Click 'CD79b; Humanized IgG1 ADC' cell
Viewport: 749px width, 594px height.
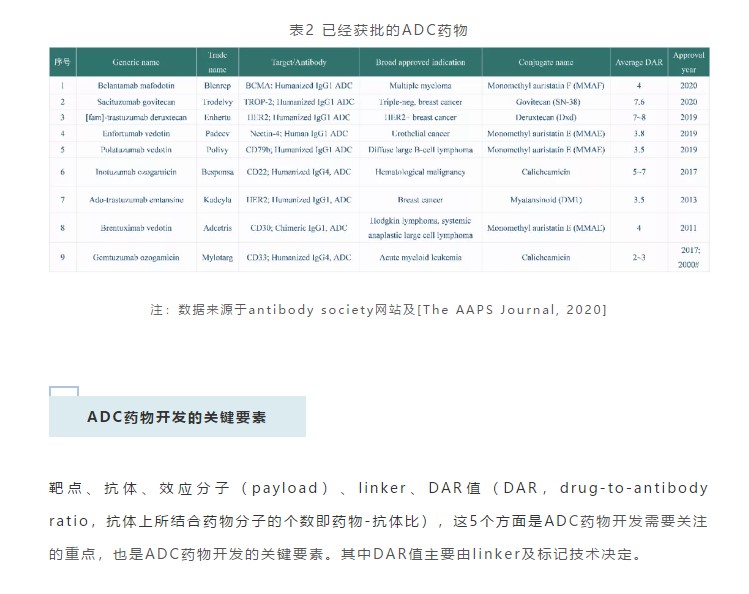pos(299,149)
